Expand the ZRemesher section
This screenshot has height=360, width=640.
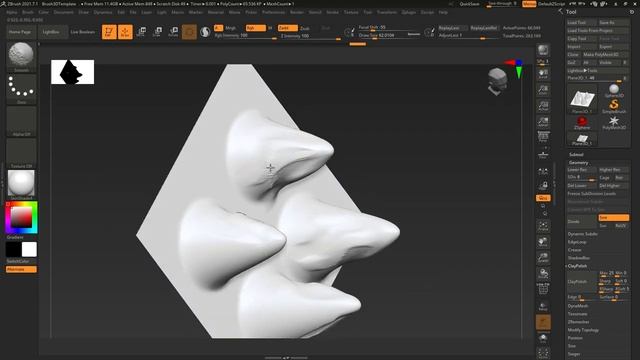578,322
